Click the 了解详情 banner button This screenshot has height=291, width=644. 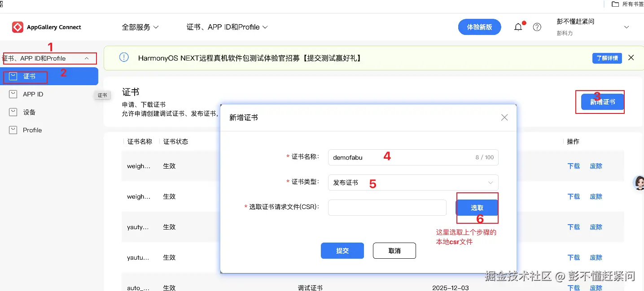[607, 58]
